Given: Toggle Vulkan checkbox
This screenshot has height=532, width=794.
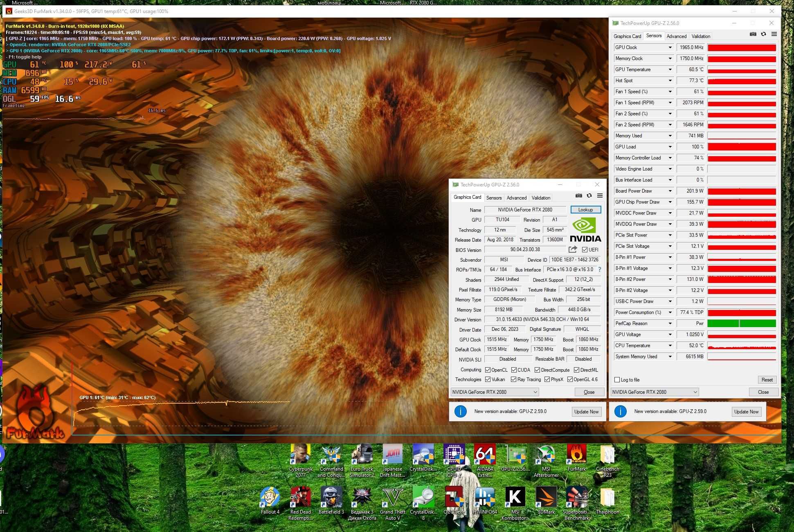Looking at the screenshot, I should point(488,379).
